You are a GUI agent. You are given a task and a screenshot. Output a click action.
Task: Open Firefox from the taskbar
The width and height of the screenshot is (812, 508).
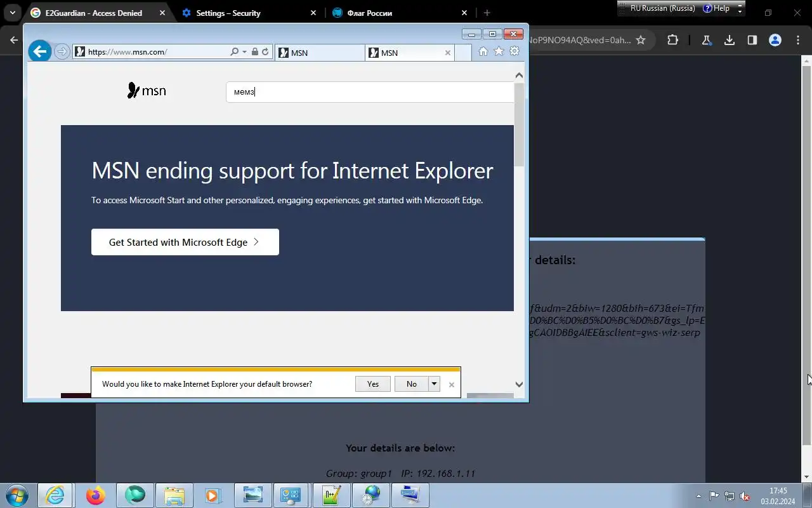[95, 495]
